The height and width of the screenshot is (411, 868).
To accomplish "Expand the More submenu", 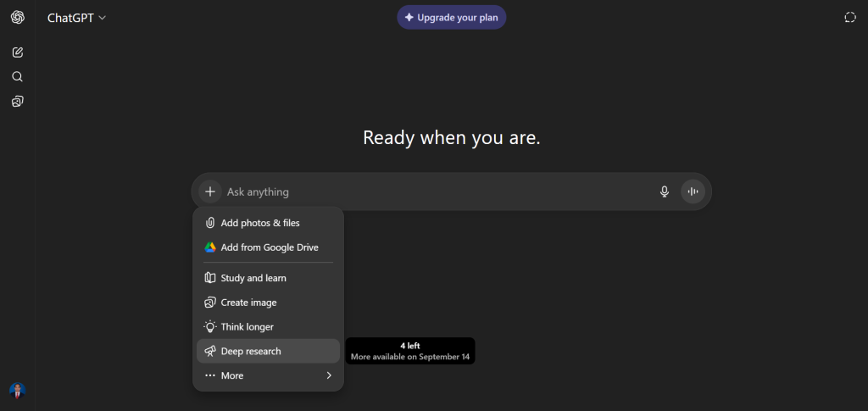I will 268,375.
